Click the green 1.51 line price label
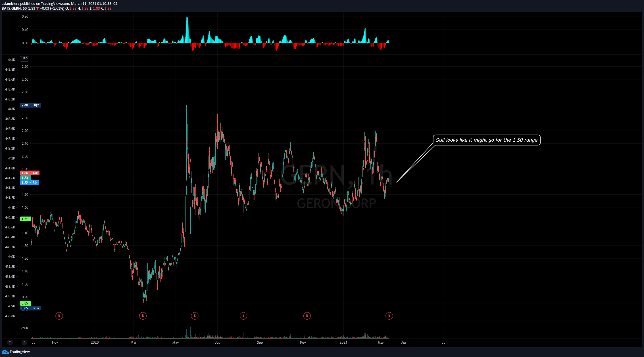Image resolution: width=644 pixels, height=357 pixels. tap(26, 219)
